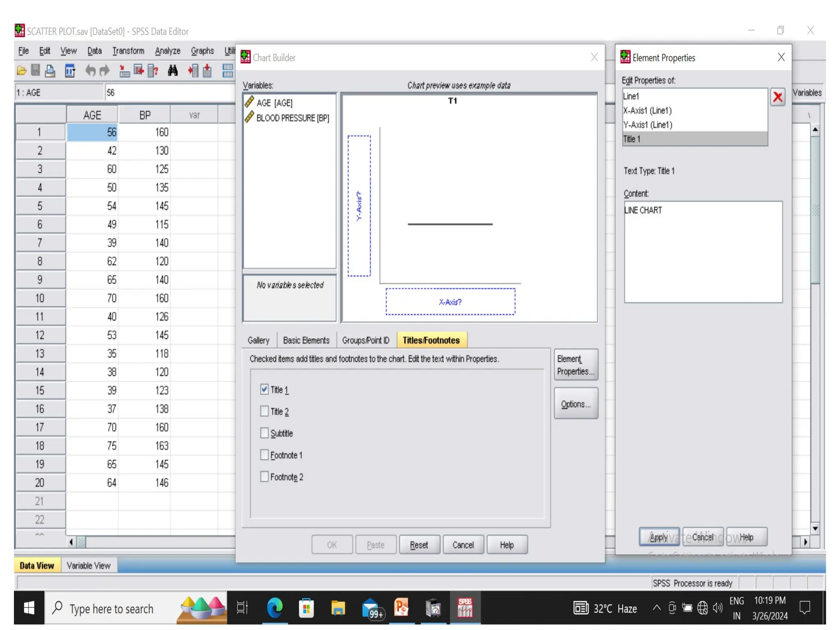
Task: Check the Footnote 1 checkbox
Action: pyautogui.click(x=265, y=454)
